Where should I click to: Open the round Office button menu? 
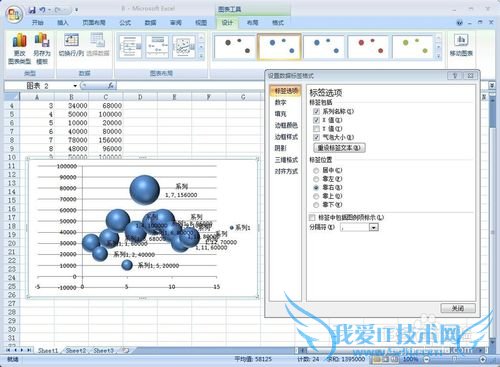(x=14, y=15)
